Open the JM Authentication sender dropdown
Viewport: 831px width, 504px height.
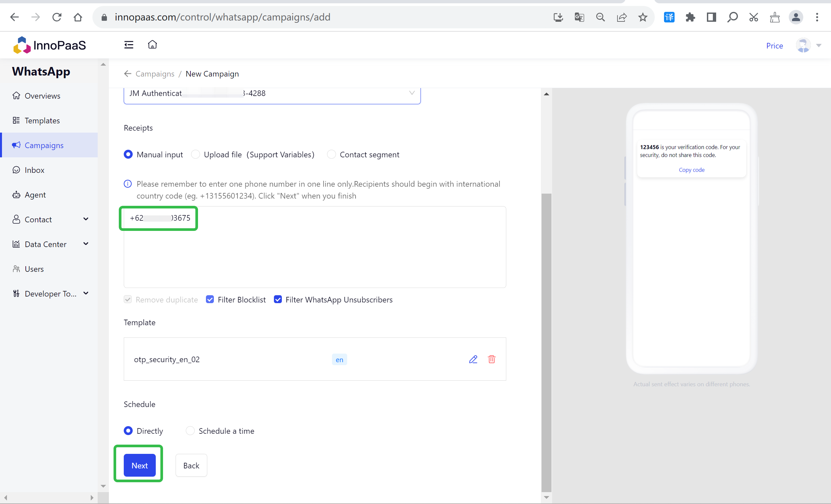pyautogui.click(x=272, y=94)
